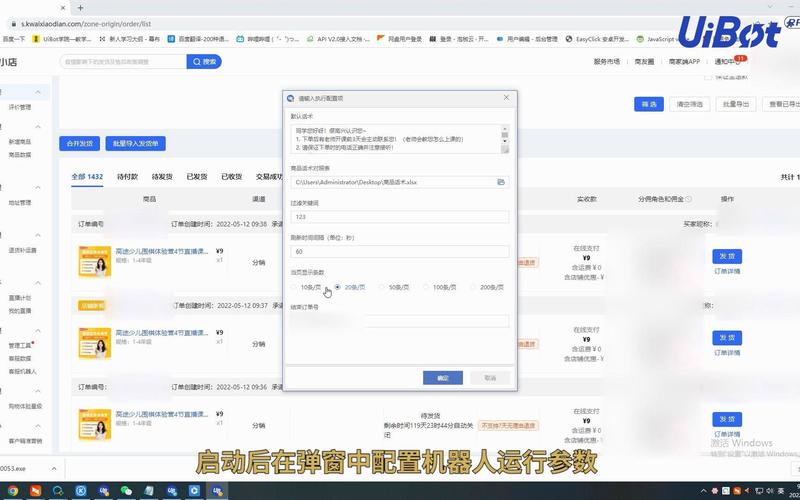The width and height of the screenshot is (800, 500).
Task: Open 商友圈 in top navigation
Action: pos(644,62)
